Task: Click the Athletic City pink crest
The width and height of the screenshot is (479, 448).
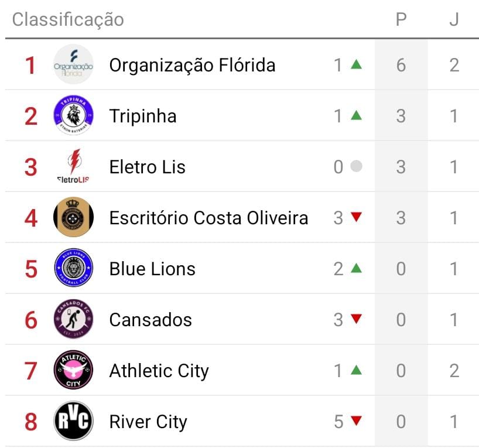Action: [73, 370]
